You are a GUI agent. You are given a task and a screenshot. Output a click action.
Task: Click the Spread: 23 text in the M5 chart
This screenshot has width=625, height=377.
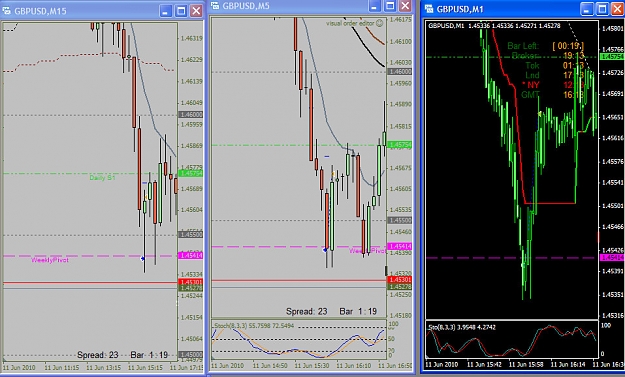pyautogui.click(x=307, y=311)
